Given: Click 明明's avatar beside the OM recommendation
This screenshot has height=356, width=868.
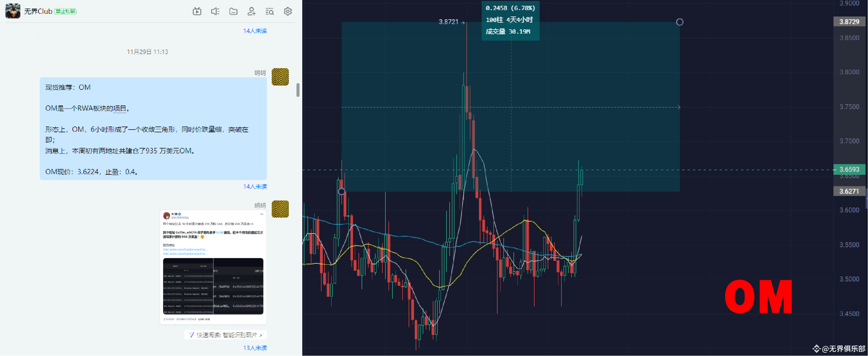Looking at the screenshot, I should [280, 77].
